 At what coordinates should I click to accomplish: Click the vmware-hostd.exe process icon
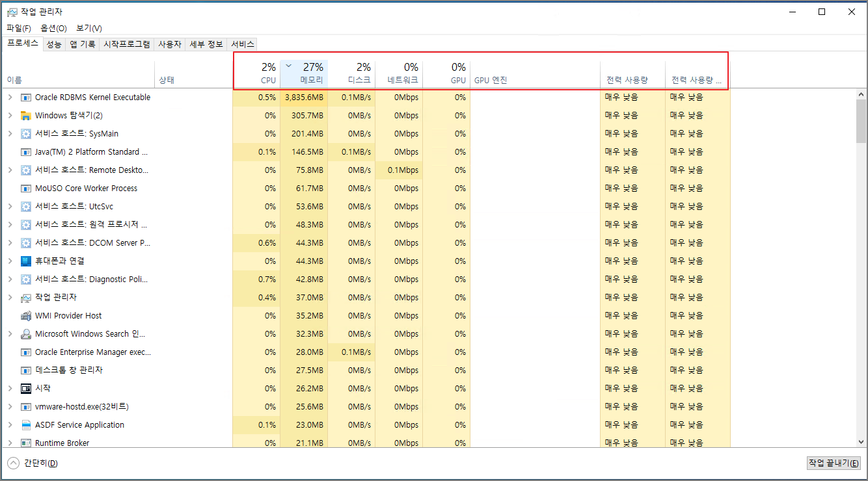(26, 407)
